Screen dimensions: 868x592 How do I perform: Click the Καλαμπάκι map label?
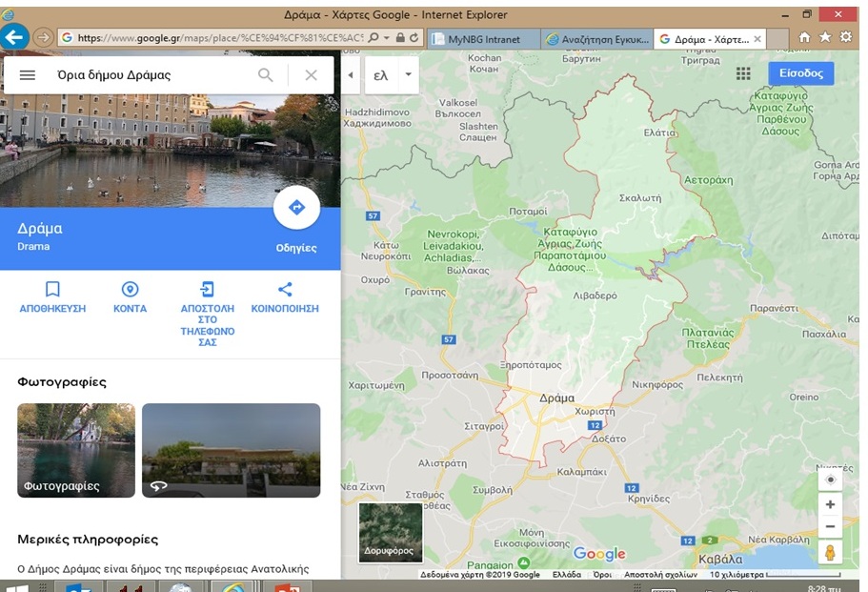(582, 472)
